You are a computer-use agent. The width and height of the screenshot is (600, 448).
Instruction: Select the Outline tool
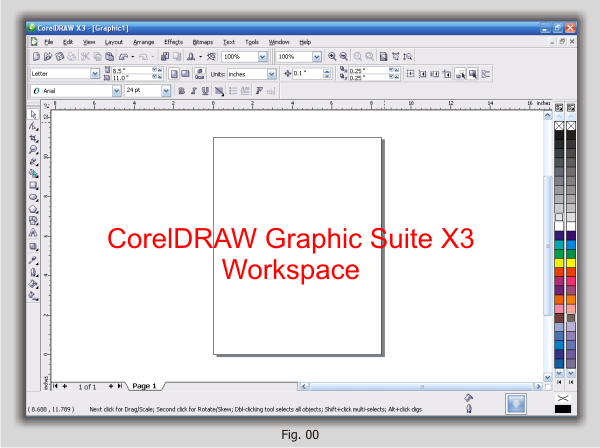click(33, 272)
